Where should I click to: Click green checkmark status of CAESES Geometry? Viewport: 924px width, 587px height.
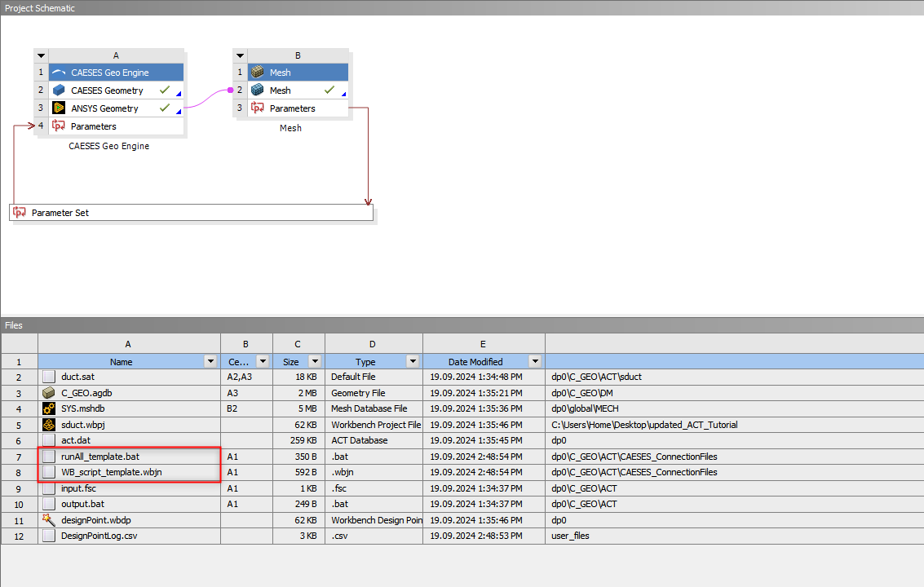pyautogui.click(x=165, y=90)
